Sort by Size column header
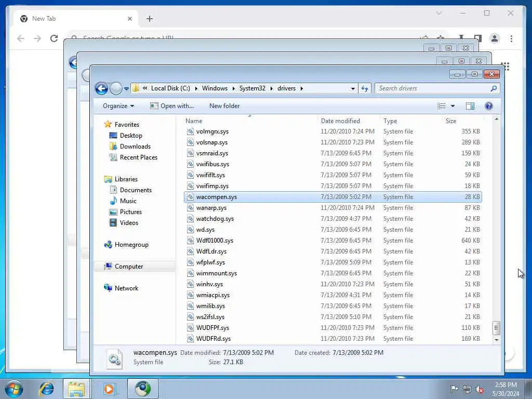This screenshot has height=399, width=532. [451, 121]
